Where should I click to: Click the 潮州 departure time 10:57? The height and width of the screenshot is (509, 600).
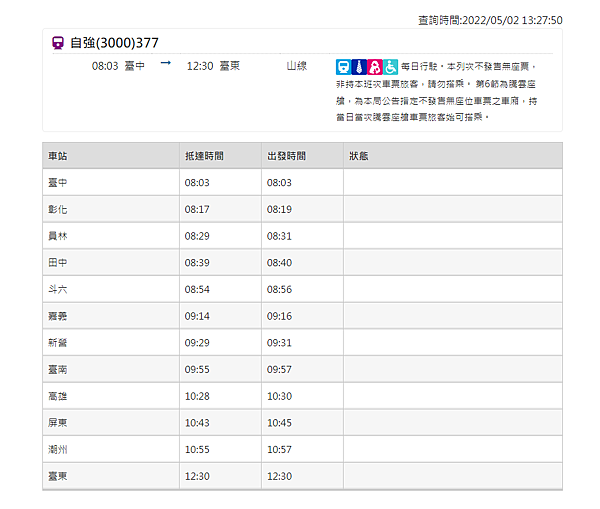[279, 450]
